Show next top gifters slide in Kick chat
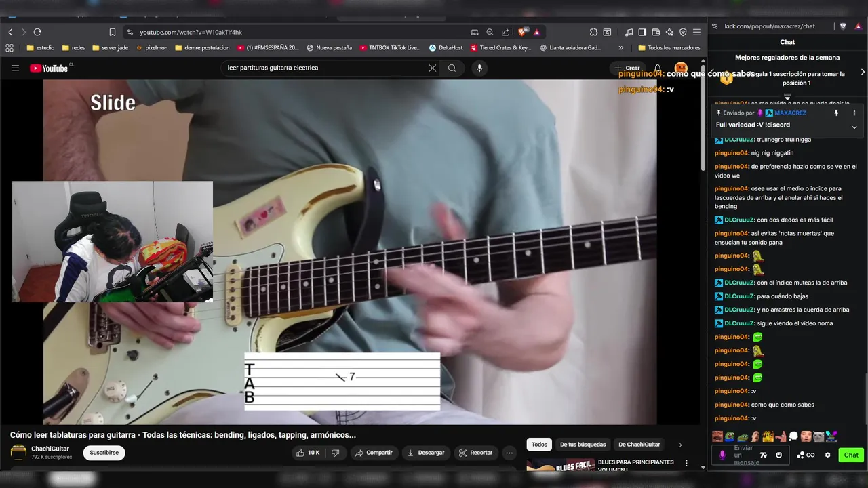Screen dimensions: 868x488 tap(863, 72)
